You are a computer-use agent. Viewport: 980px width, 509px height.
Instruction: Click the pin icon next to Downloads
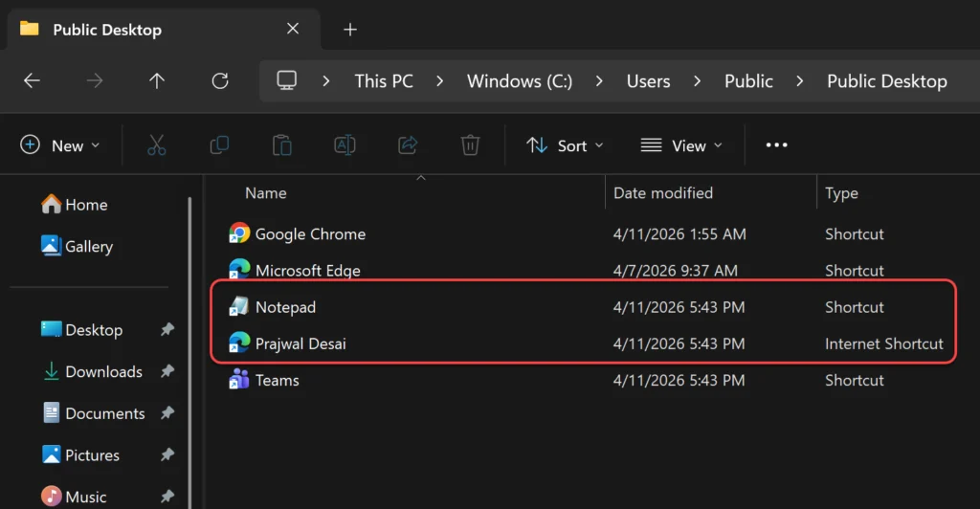167,371
